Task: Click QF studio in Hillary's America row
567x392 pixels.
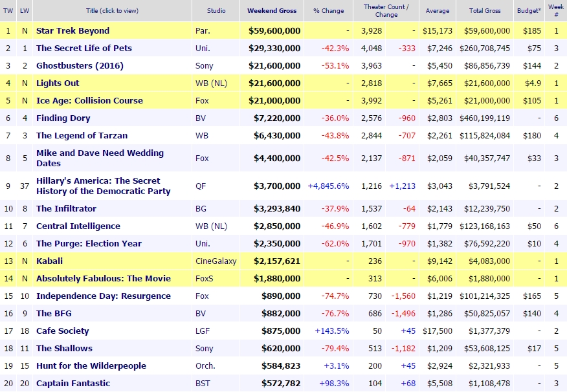Action: (x=201, y=186)
